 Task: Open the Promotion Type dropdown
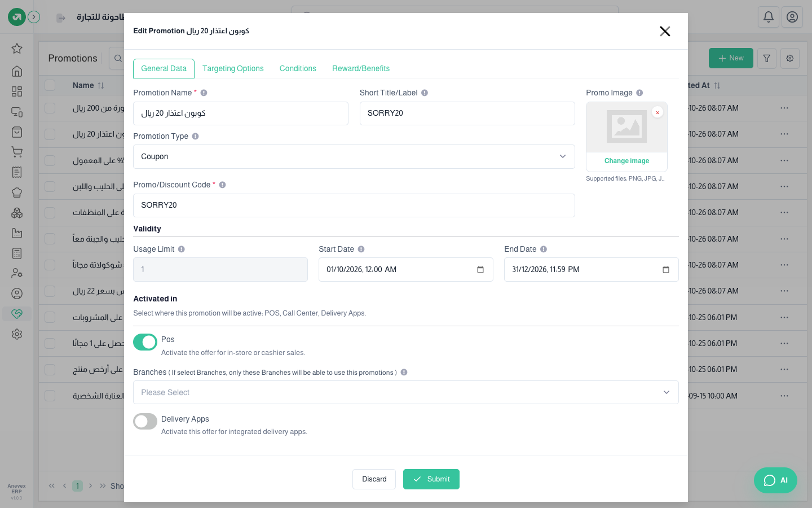click(x=354, y=157)
